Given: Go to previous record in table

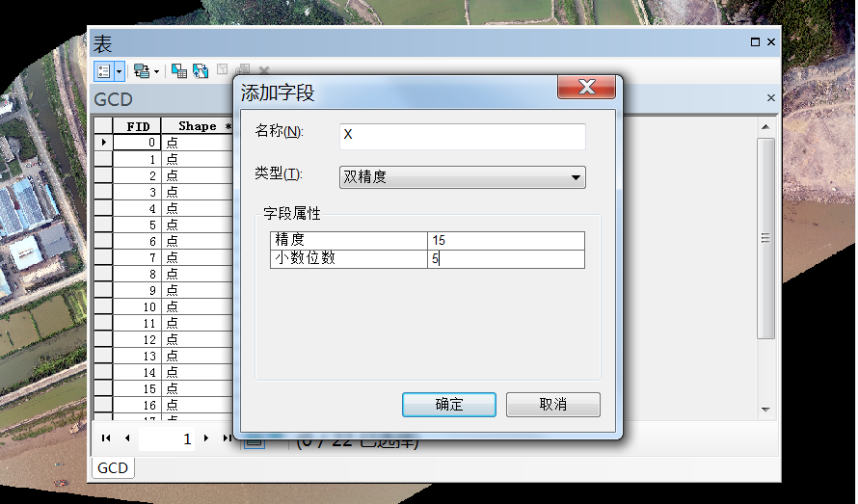Looking at the screenshot, I should pos(126,438).
